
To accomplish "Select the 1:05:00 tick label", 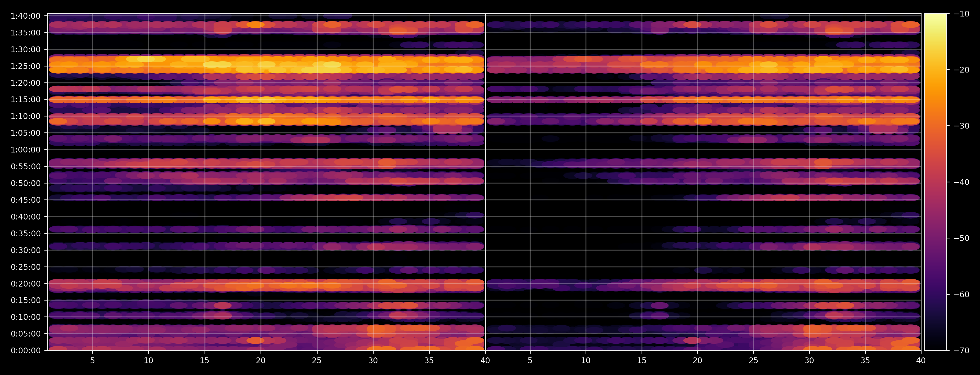I will click(26, 133).
